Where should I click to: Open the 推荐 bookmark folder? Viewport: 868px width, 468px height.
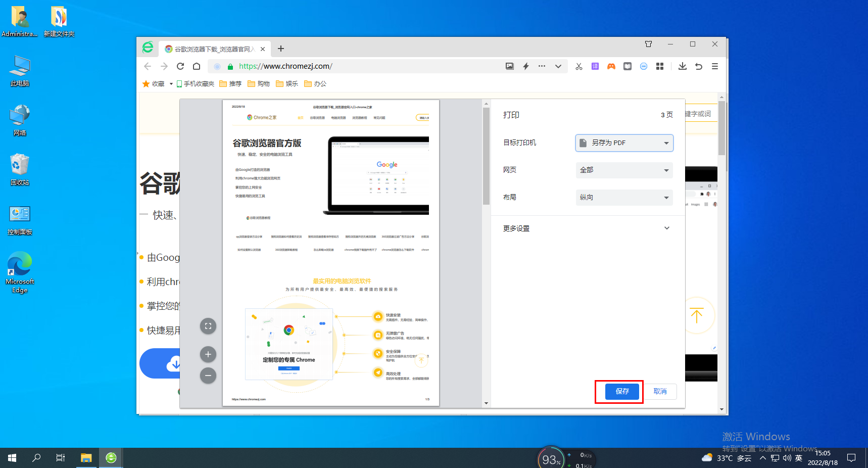(x=230, y=84)
